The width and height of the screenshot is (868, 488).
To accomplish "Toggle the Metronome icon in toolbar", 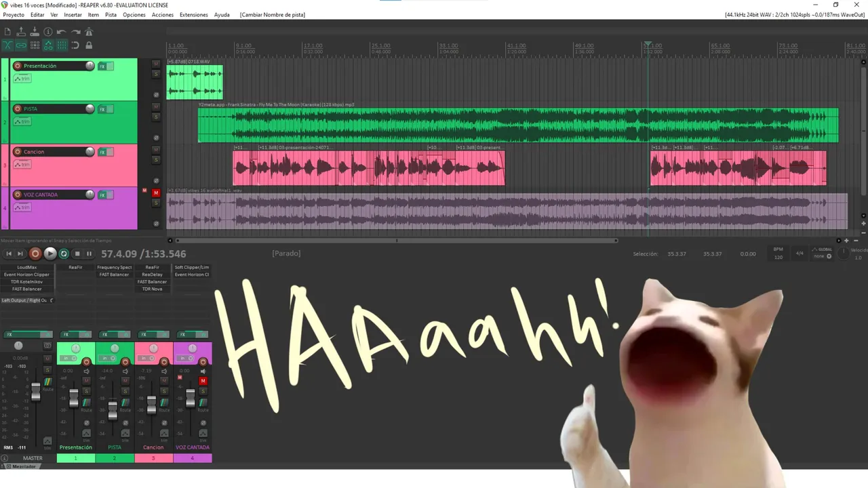I will [x=89, y=32].
